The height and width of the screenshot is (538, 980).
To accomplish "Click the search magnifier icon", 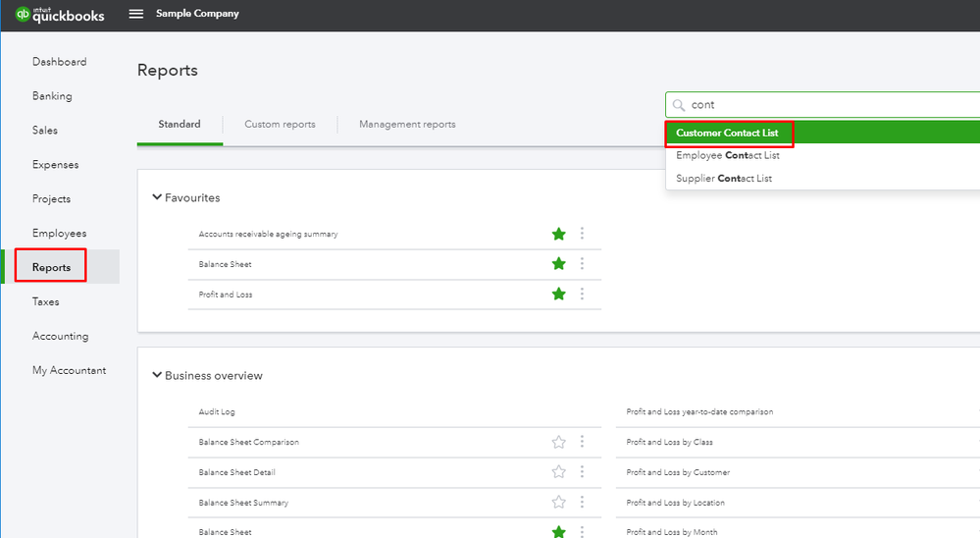I will click(x=679, y=105).
